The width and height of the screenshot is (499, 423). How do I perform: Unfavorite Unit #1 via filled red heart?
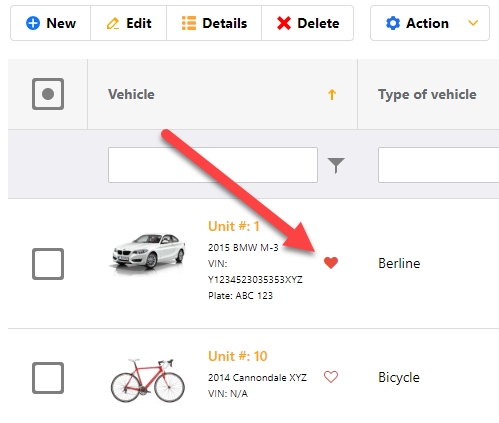point(331,263)
